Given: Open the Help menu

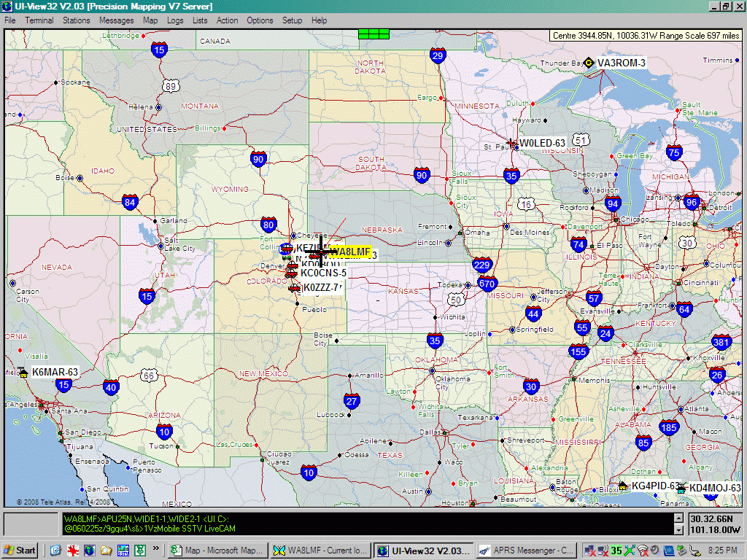Looking at the screenshot, I should pos(320,20).
